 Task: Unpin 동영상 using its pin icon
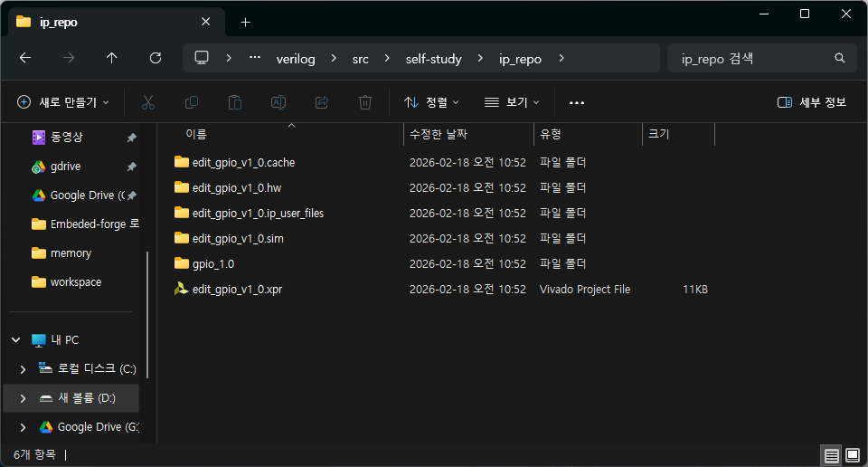click(132, 138)
